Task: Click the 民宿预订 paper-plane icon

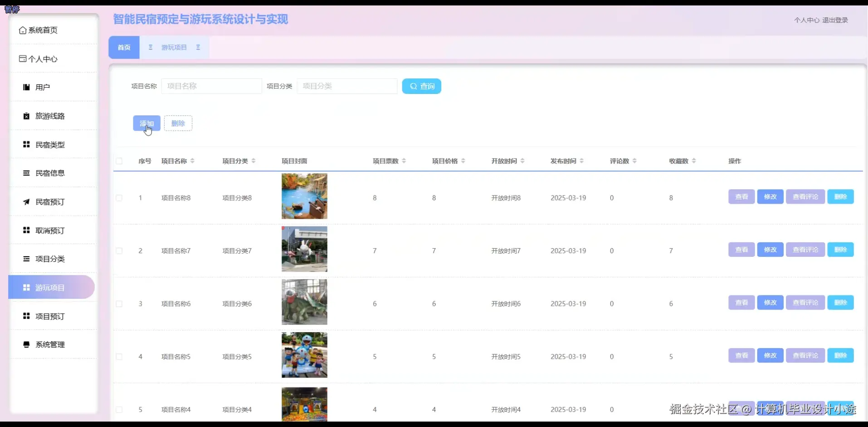Action: (26, 201)
